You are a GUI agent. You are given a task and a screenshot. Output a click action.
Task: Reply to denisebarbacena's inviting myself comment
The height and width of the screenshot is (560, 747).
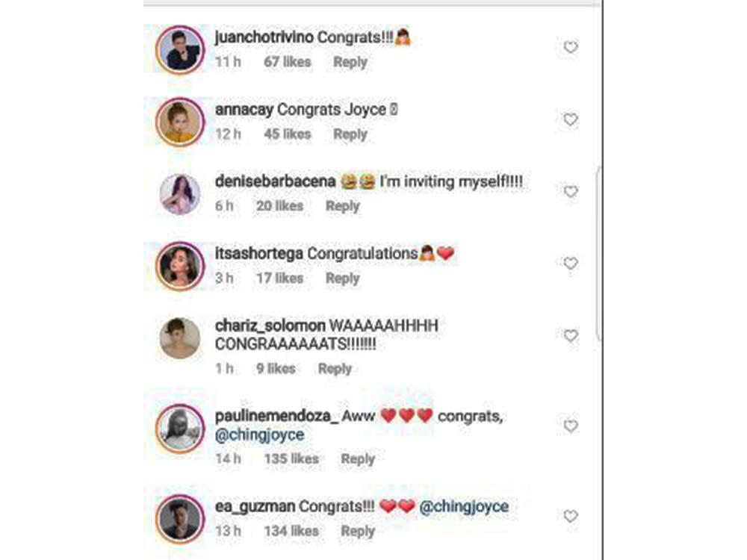[x=343, y=206]
